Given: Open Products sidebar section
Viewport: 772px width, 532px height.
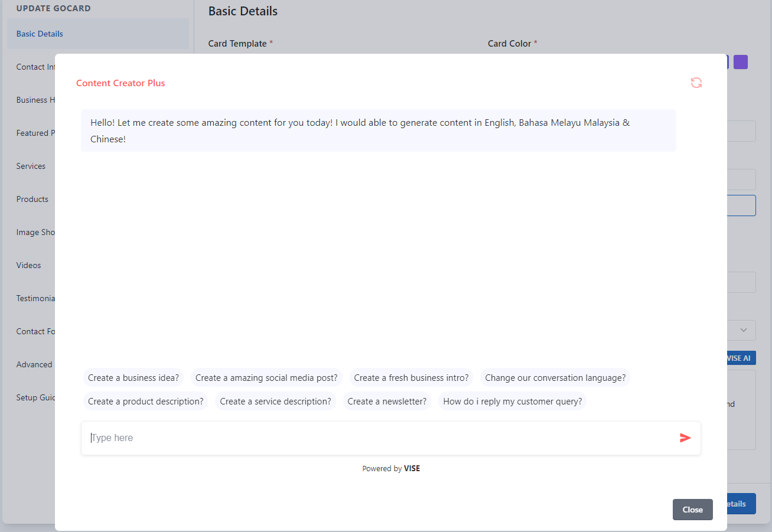Looking at the screenshot, I should click(x=32, y=199).
